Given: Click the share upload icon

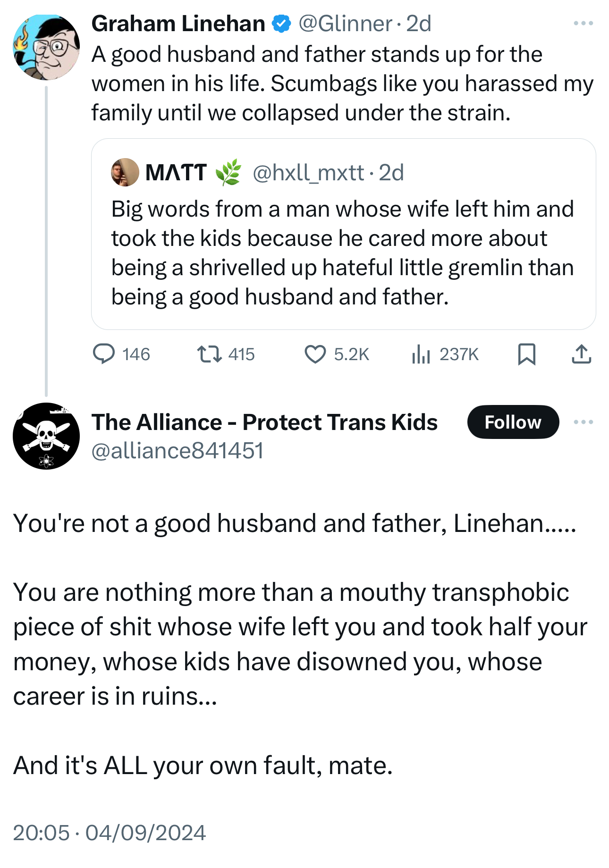Looking at the screenshot, I should [x=581, y=354].
